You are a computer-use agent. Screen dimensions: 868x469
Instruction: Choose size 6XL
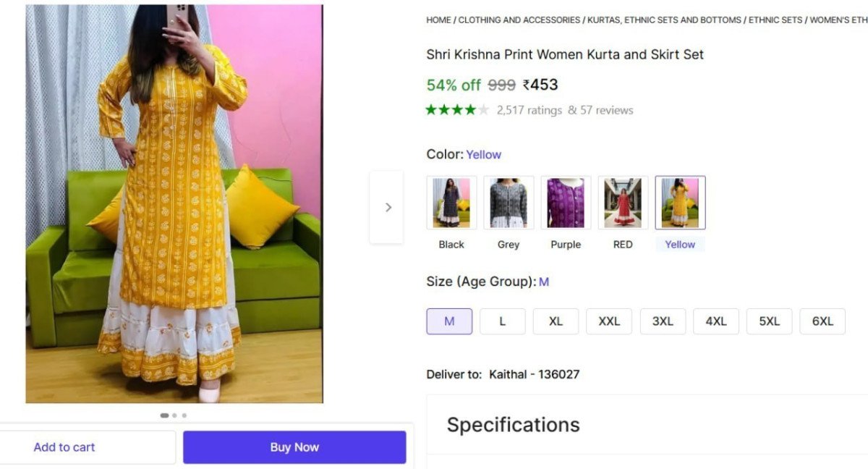(x=822, y=321)
